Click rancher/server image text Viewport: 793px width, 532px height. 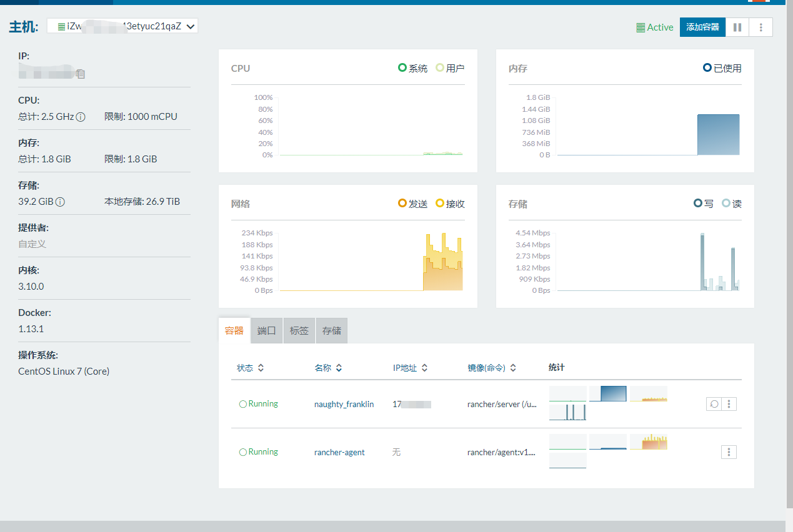tap(502, 404)
